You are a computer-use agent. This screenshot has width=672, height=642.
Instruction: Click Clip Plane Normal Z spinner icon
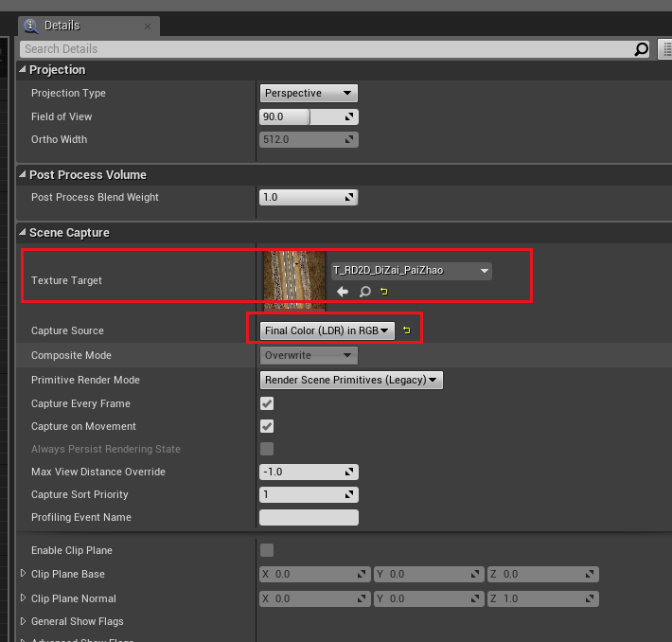590,598
